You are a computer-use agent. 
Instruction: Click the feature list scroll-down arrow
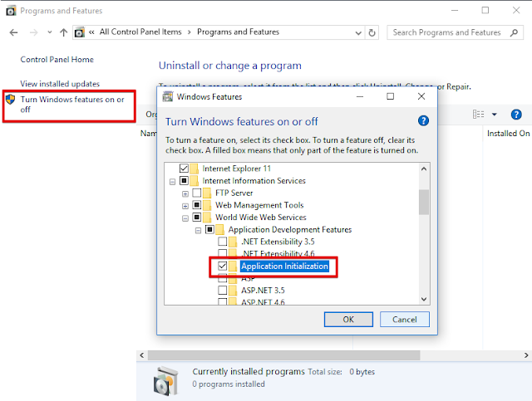pos(424,299)
